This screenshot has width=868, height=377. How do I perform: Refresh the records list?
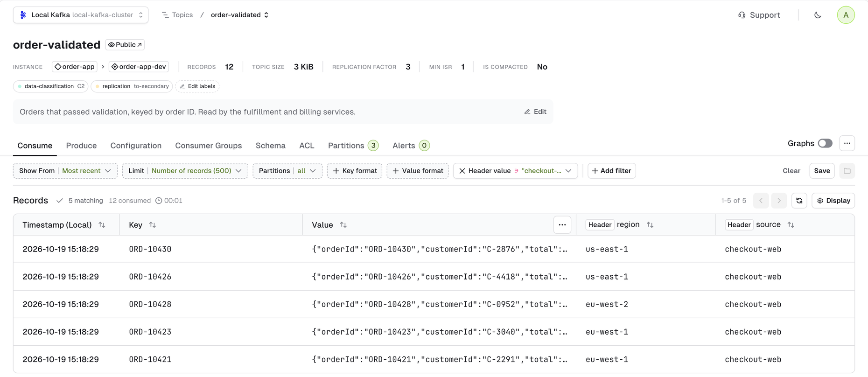coord(799,201)
